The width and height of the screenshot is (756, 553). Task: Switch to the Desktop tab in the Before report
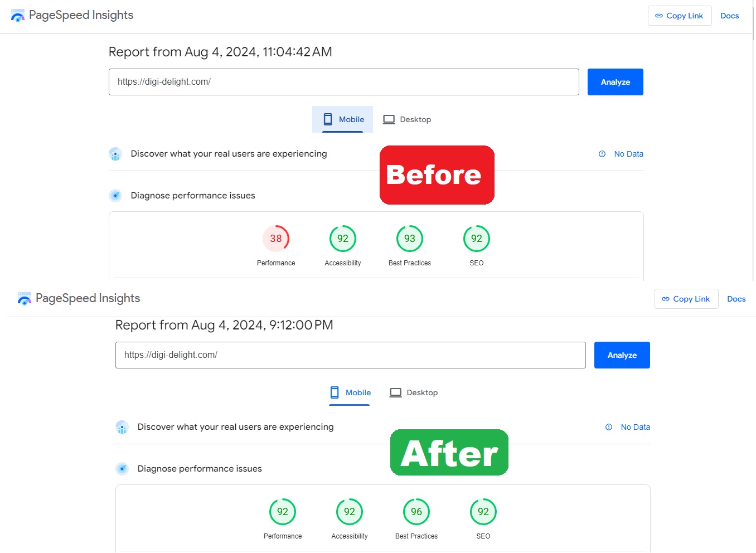[407, 119]
